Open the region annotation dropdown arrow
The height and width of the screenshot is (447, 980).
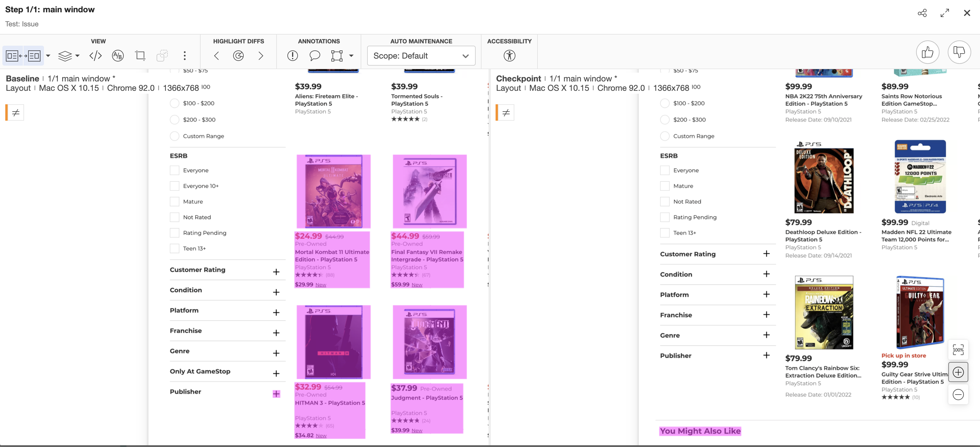(x=351, y=56)
